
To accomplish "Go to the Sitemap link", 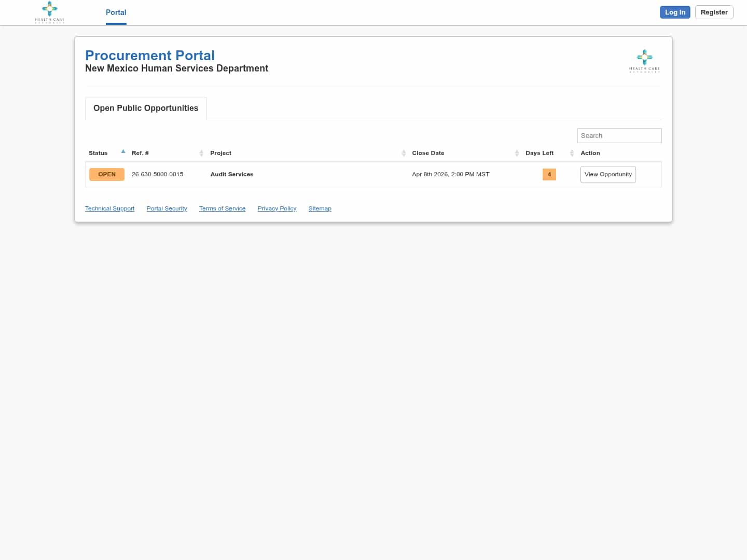I will pyautogui.click(x=320, y=208).
